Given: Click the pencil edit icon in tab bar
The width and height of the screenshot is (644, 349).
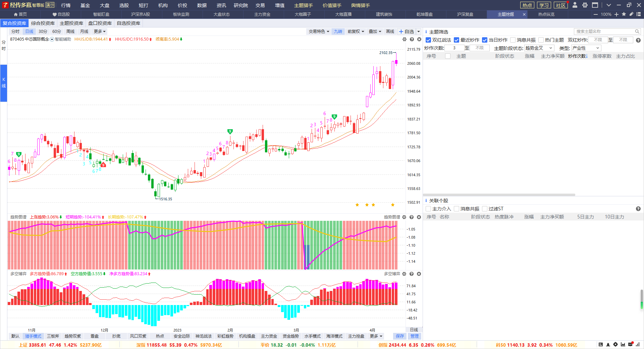Looking at the screenshot, I should click(x=631, y=14).
